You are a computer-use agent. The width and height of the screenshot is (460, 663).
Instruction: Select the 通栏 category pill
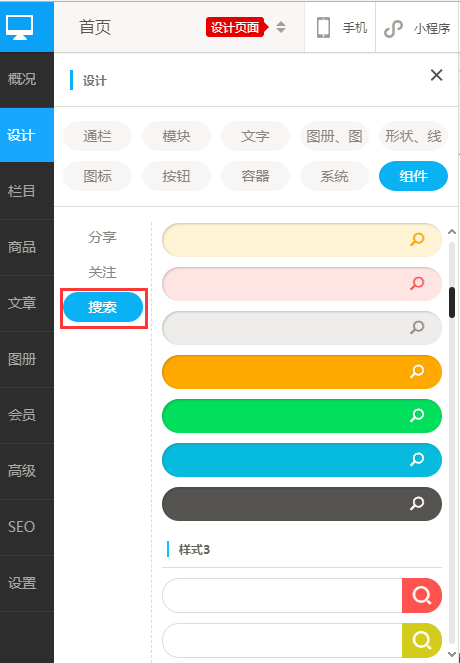click(x=98, y=136)
